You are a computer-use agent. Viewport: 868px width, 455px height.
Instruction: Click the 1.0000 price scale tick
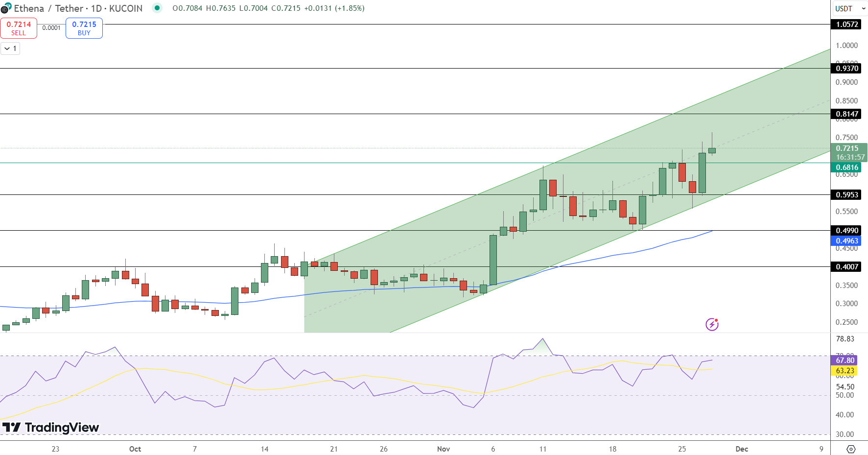tap(846, 46)
